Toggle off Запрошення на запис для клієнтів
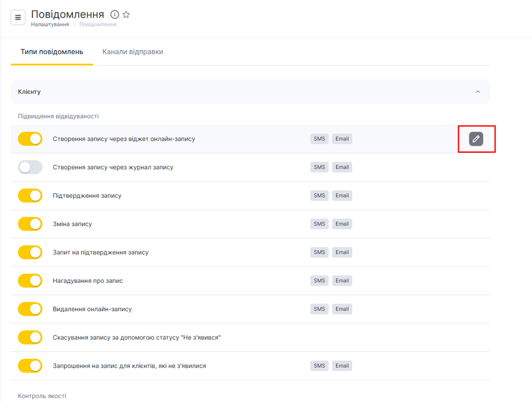Screen dimensions: 532x402 (x=30, y=366)
